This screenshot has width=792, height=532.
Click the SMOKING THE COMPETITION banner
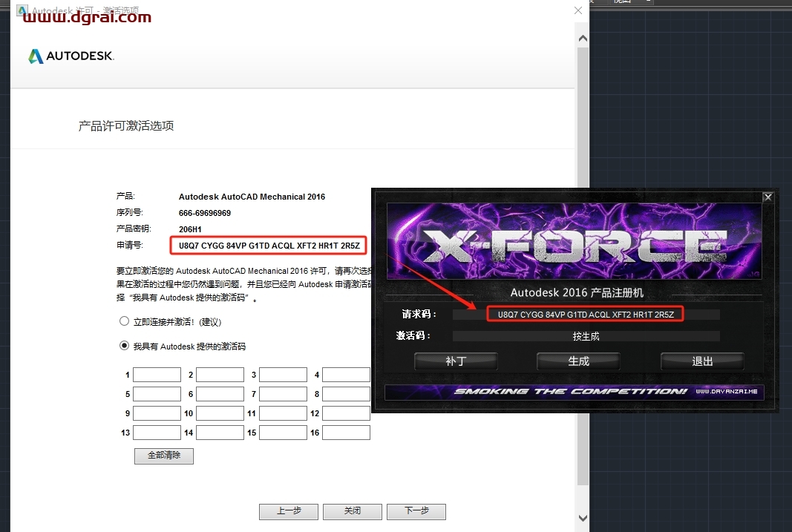tap(575, 392)
